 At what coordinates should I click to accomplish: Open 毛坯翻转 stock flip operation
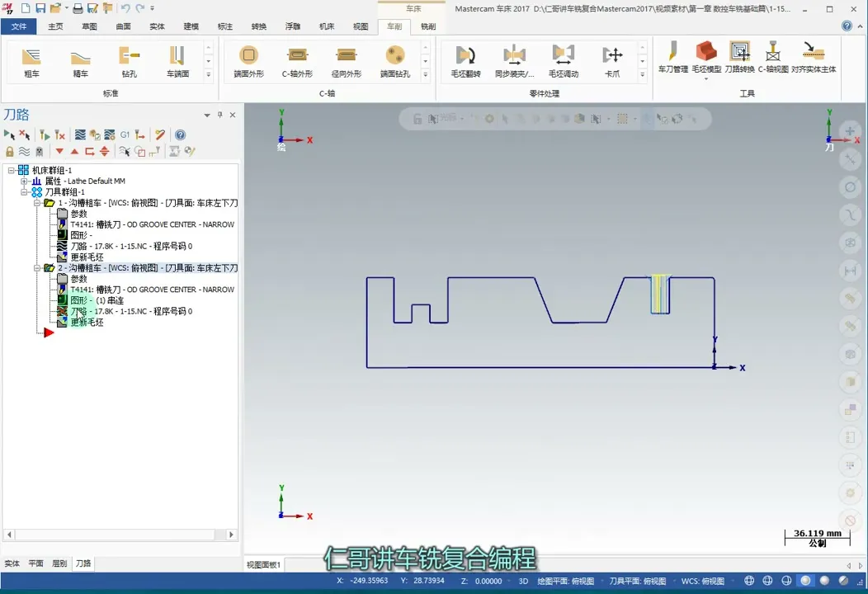pos(465,61)
